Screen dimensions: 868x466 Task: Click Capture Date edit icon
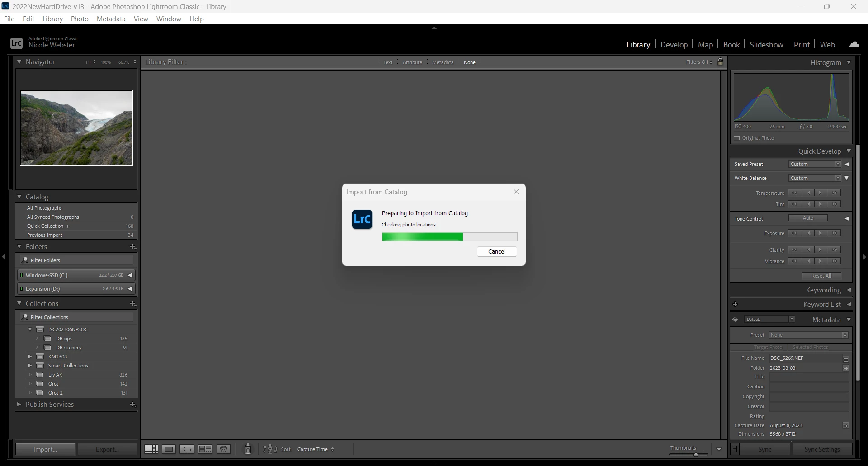[845, 425]
